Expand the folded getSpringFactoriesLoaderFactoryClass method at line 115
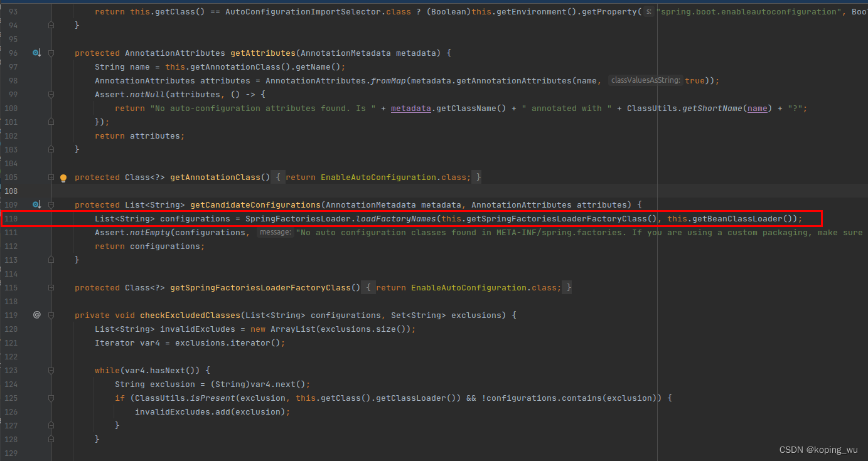This screenshot has width=868, height=461. (x=51, y=288)
